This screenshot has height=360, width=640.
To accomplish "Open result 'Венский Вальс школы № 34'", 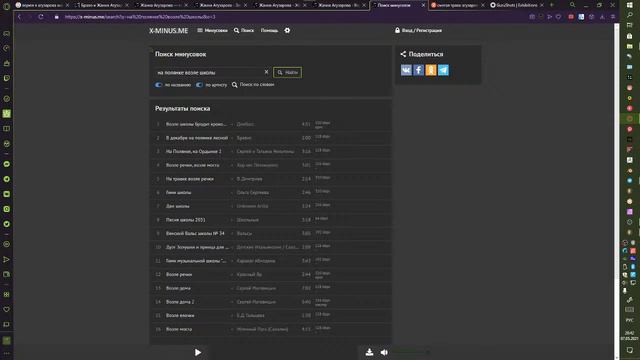I will point(195,233).
